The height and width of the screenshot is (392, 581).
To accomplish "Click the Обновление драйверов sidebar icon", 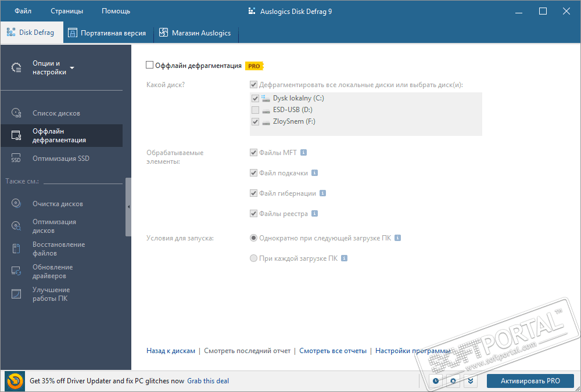I will [16, 271].
